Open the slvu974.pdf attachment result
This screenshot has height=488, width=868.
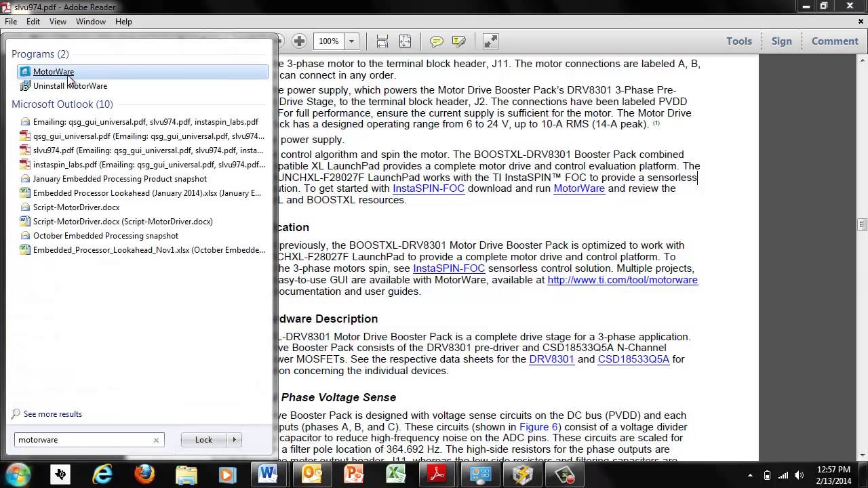(x=142, y=150)
